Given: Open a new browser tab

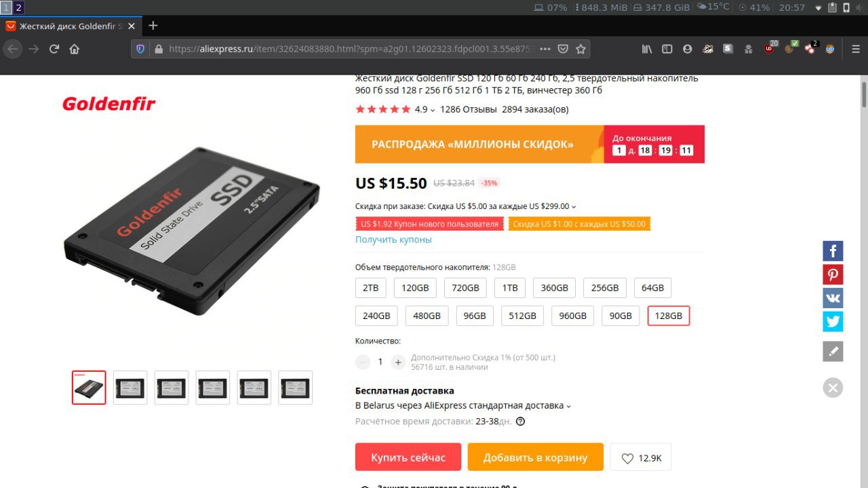Looking at the screenshot, I should coord(153,26).
